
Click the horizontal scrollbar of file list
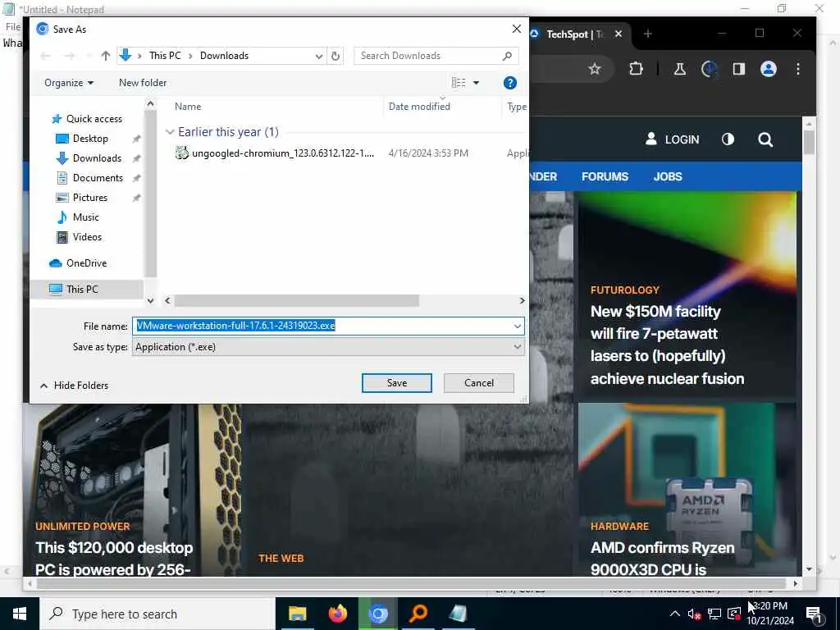[297, 300]
